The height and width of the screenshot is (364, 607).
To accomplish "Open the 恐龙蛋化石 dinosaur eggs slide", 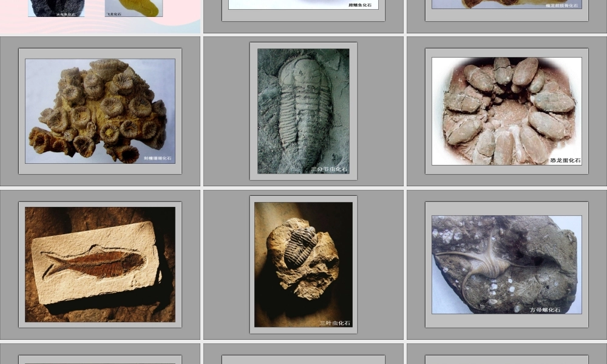I will [506, 111].
